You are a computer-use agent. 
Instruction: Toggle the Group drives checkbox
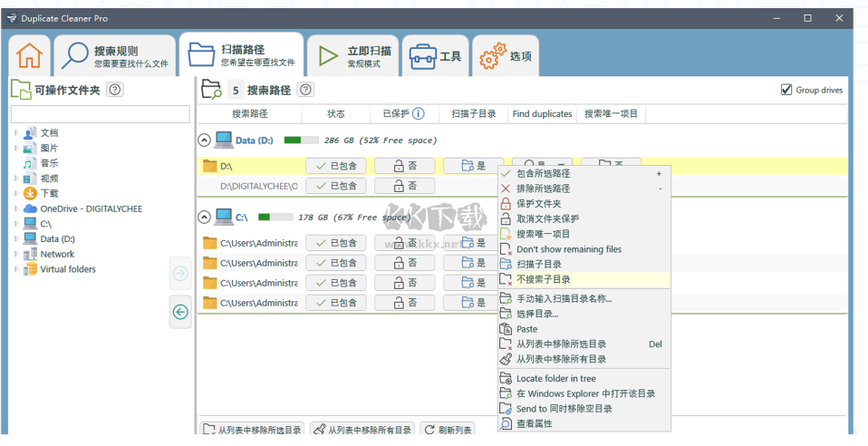(786, 90)
